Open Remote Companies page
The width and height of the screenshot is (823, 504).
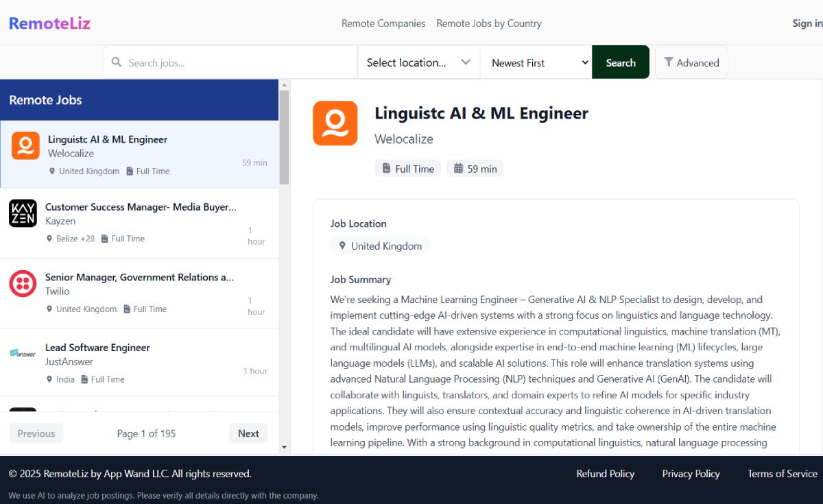point(383,23)
